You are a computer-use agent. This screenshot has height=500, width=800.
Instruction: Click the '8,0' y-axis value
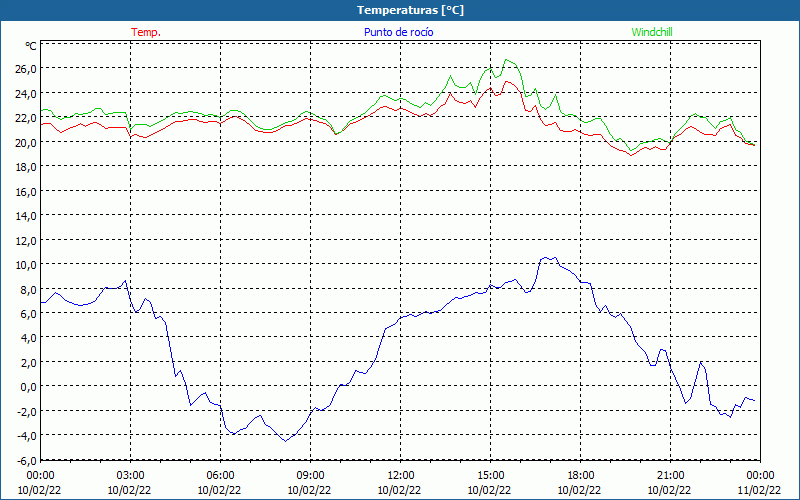point(29,289)
